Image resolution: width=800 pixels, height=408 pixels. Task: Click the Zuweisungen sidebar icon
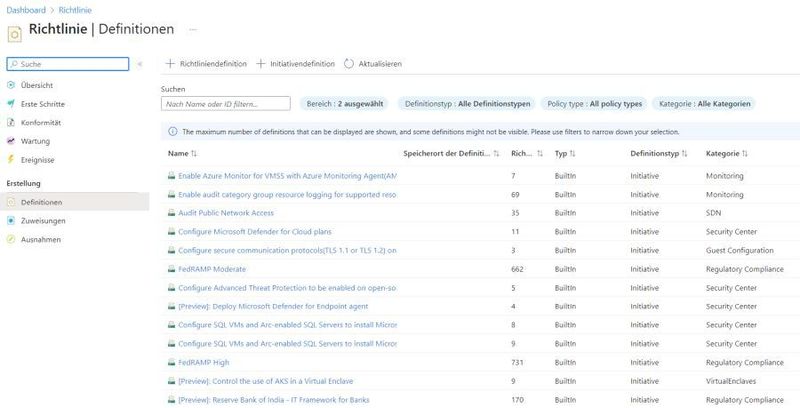coord(11,221)
